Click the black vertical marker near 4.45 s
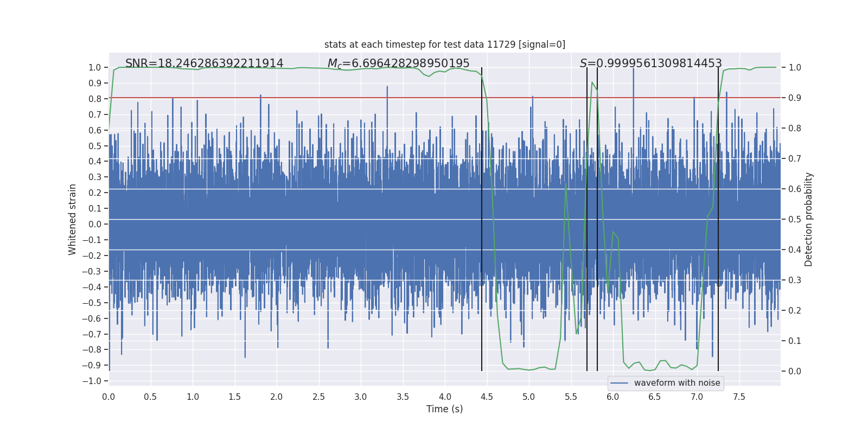868x434 pixels. pyautogui.click(x=482, y=219)
